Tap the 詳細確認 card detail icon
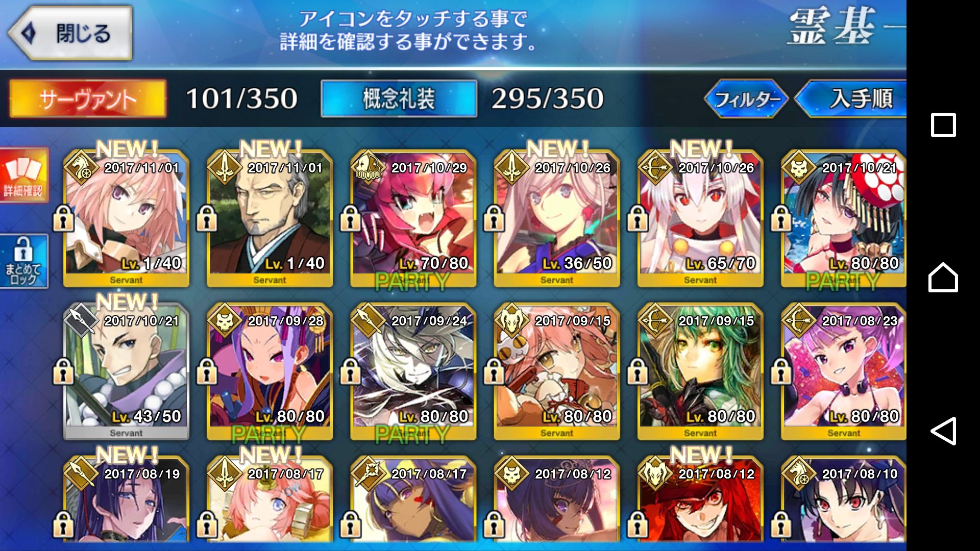This screenshot has height=551, width=980. (24, 175)
